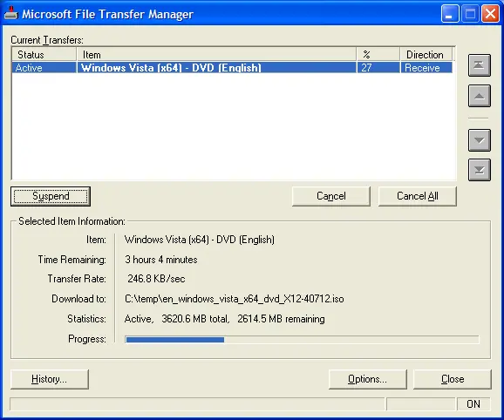The width and height of the screenshot is (504, 420).
Task: Click the download Progress bar
Action: pyautogui.click(x=302, y=340)
